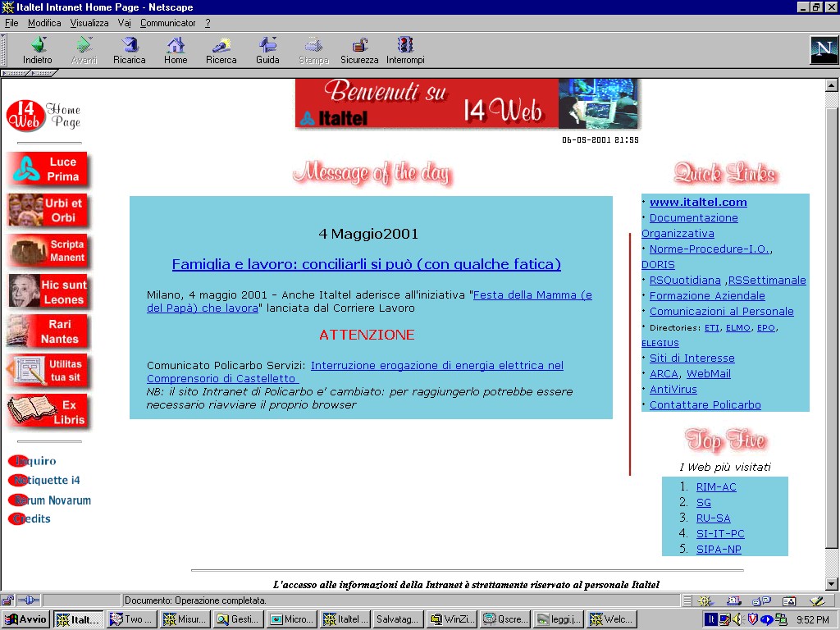Viewport: 840px width, 630px height.
Task: Open the Avvio start menu
Action: pyautogui.click(x=26, y=619)
